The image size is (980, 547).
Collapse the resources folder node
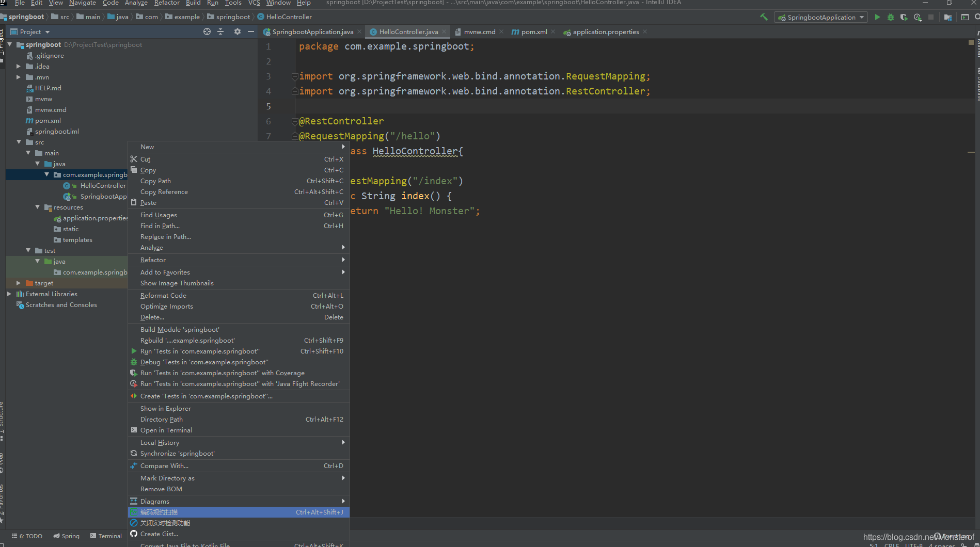[37, 207]
